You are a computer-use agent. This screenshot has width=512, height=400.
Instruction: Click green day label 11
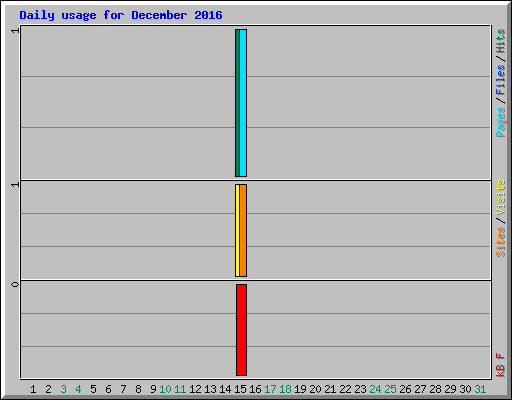click(180, 389)
